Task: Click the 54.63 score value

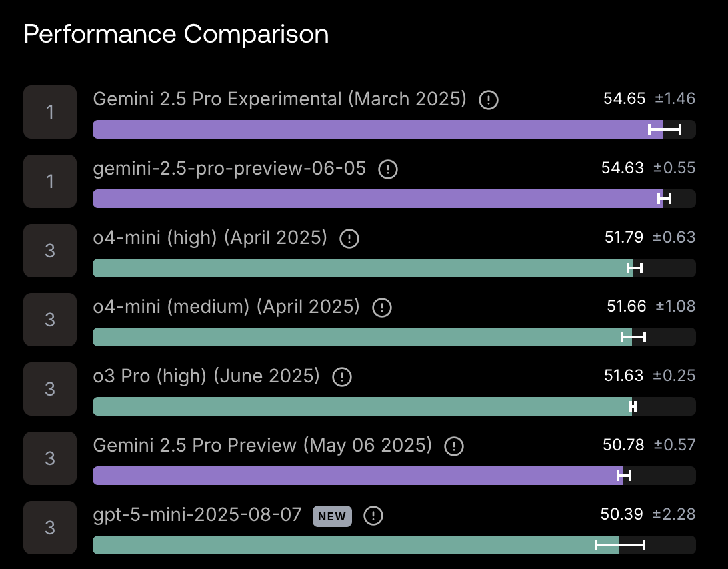Action: tap(623, 167)
